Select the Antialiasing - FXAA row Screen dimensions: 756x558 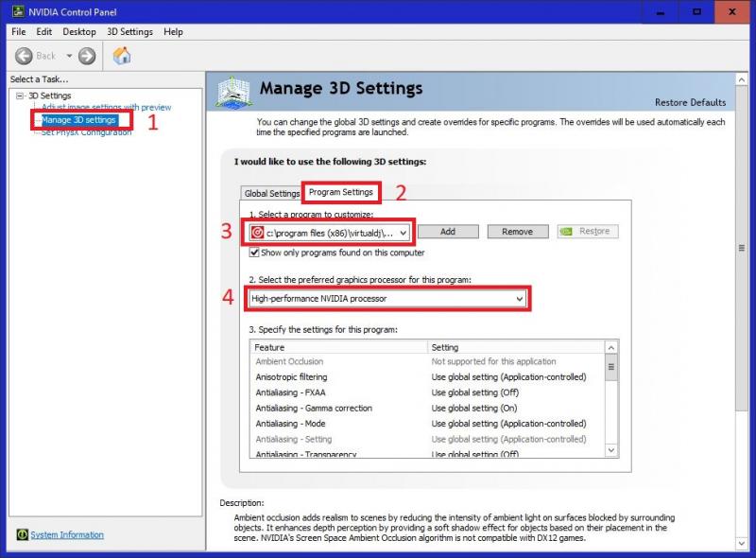[x=427, y=392]
